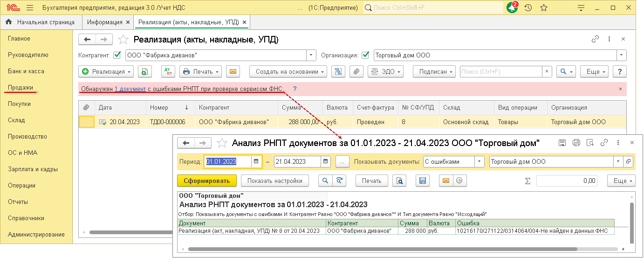644x258 pixels.
Task: Open the Зарплата и кадры section
Action: coord(33,169)
